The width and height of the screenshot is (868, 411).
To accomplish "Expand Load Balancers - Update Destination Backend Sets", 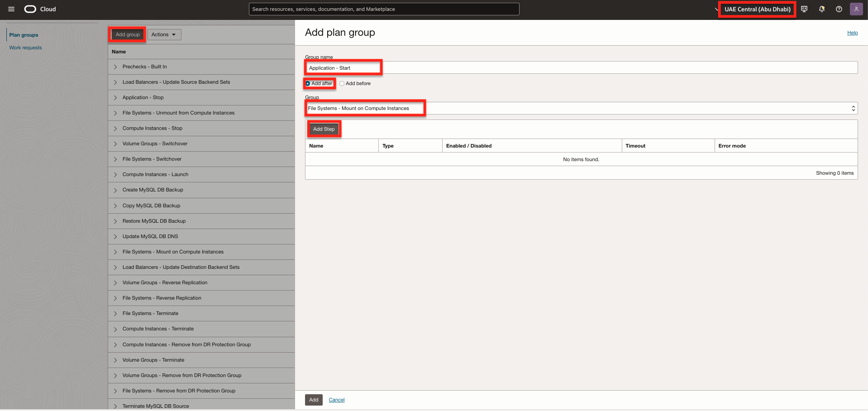I will 115,268.
